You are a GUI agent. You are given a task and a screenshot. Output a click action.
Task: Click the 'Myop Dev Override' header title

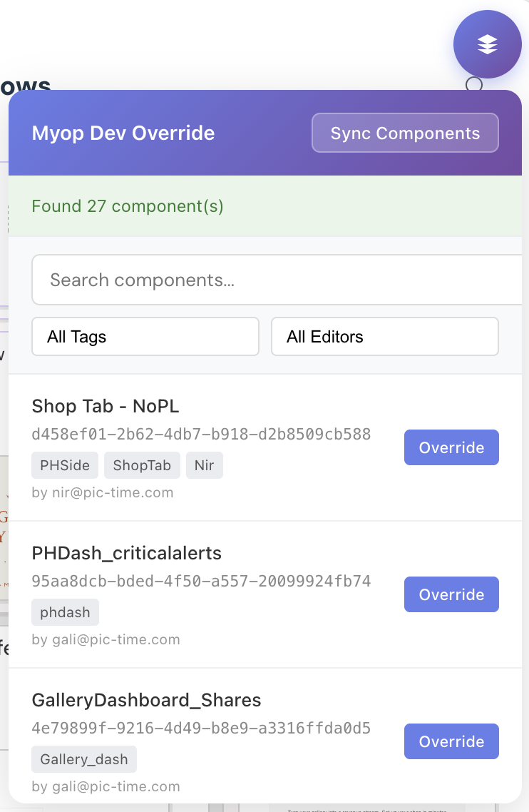[x=123, y=133]
